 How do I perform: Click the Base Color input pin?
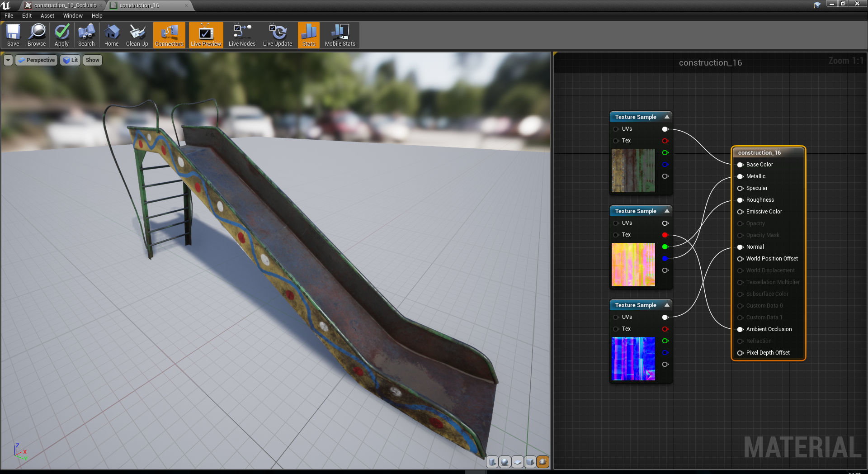point(741,165)
